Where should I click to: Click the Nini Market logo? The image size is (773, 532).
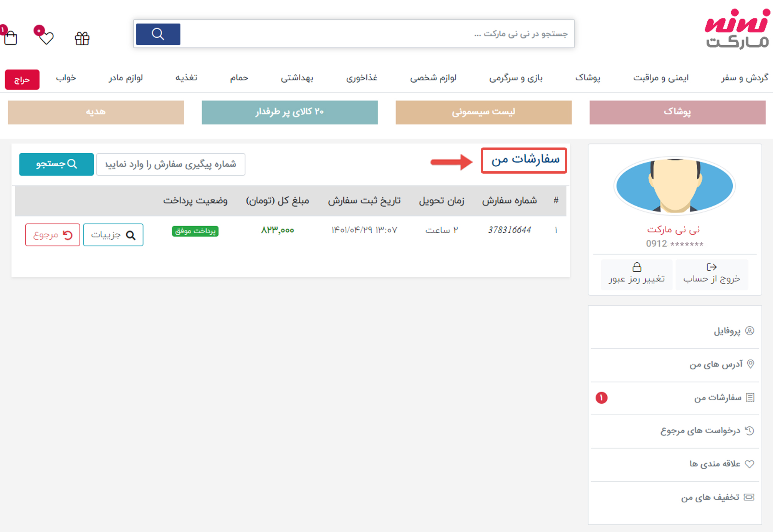pyautogui.click(x=737, y=29)
